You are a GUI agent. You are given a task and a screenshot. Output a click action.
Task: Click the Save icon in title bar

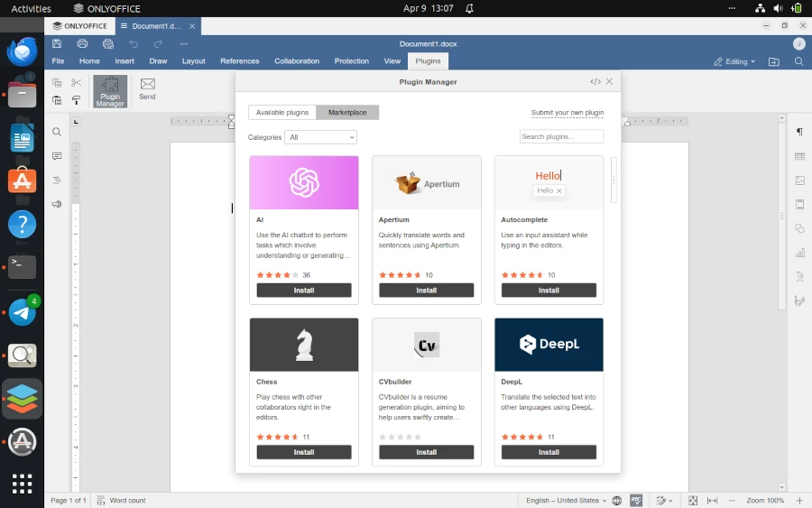(x=57, y=43)
